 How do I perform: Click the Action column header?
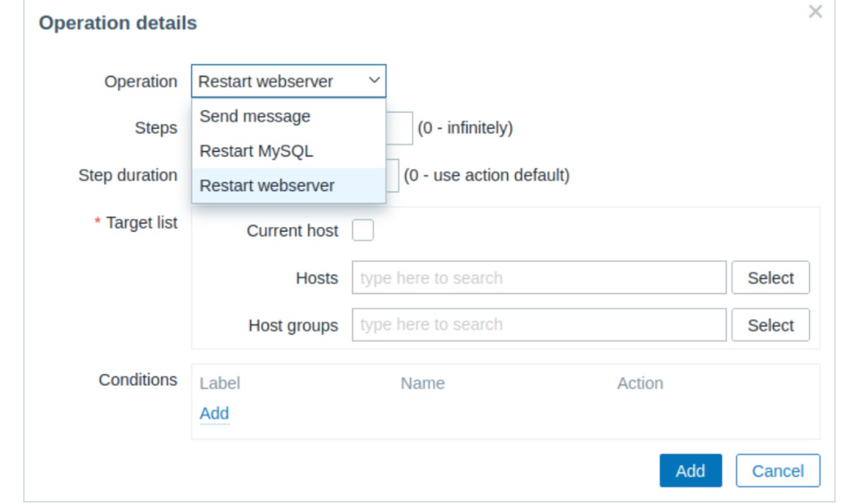(x=640, y=383)
